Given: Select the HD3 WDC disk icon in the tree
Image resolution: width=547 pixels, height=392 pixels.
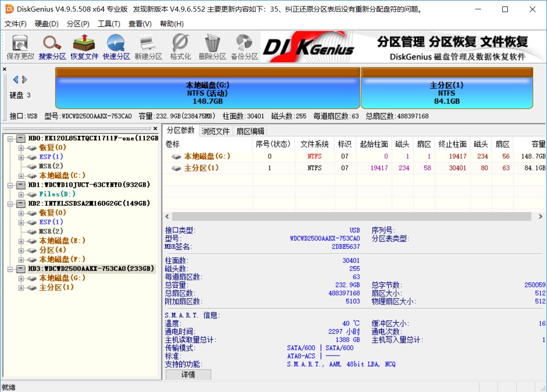Looking at the screenshot, I should click(21, 269).
